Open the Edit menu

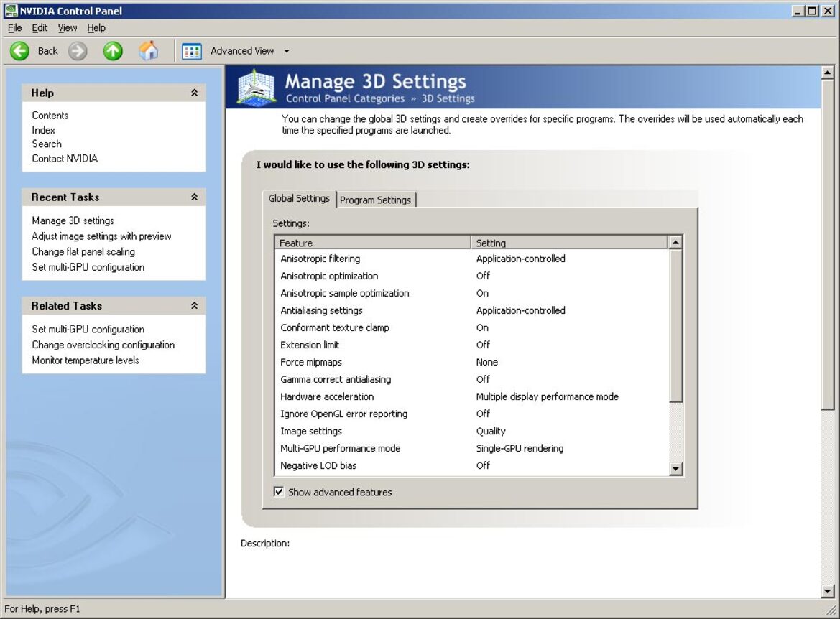point(40,28)
